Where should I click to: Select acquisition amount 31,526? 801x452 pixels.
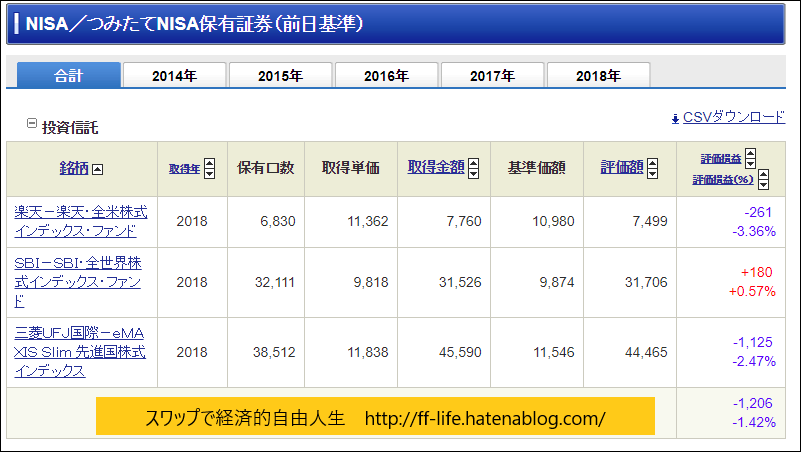[x=460, y=282]
